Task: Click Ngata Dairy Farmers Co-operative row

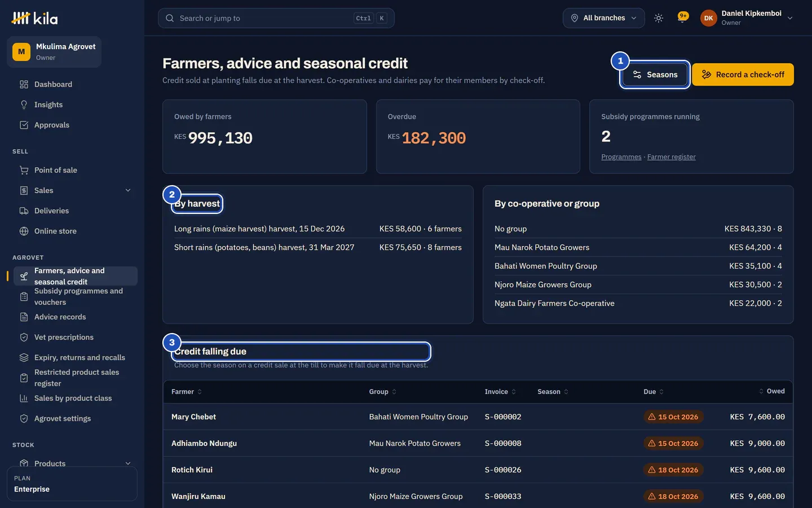Action: [638, 303]
